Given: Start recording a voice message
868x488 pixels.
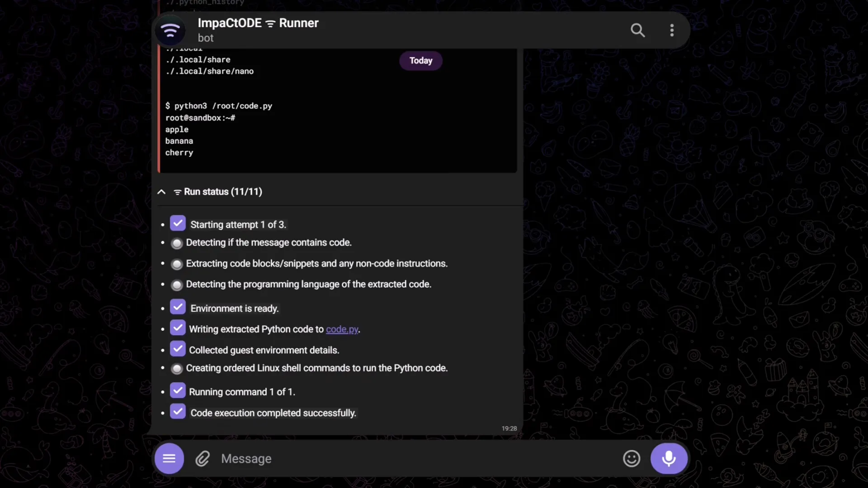Looking at the screenshot, I should (669, 458).
